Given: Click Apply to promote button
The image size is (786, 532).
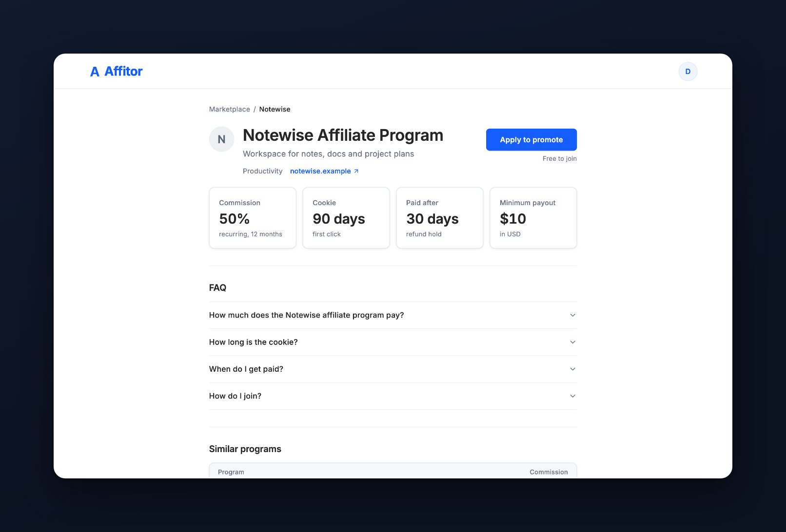Looking at the screenshot, I should 531,140.
